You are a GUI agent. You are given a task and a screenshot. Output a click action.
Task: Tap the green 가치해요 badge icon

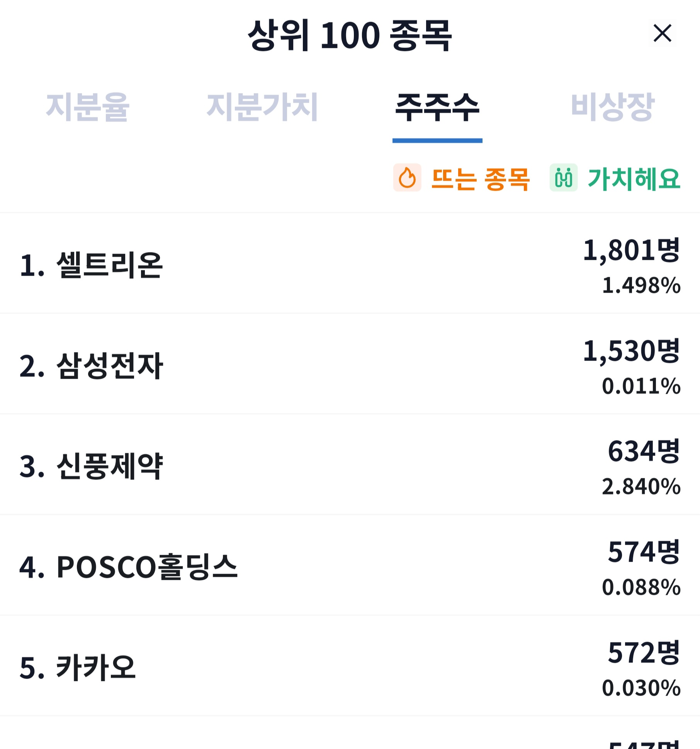pos(564,178)
